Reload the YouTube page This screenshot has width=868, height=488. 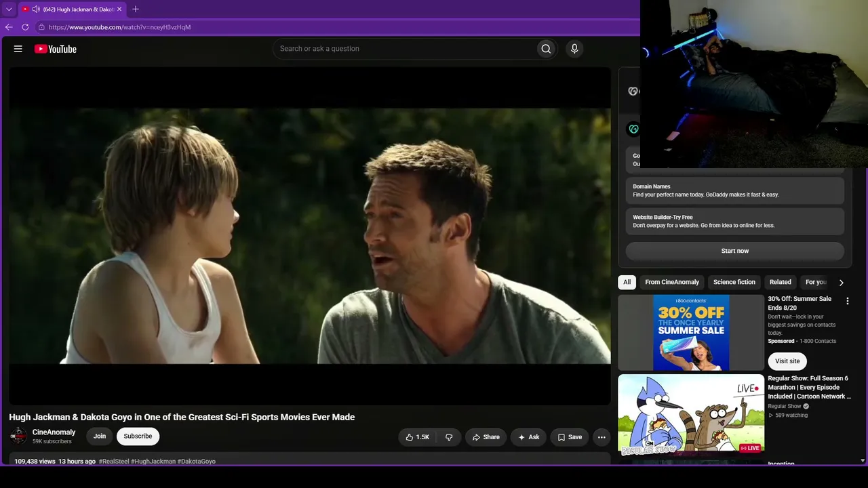coord(25,27)
